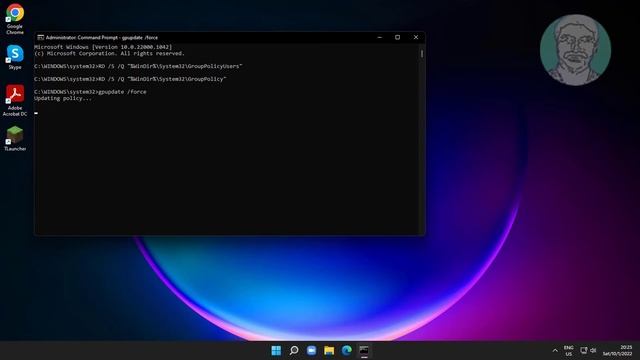Open volume tray icon
640x360 pixels.
pos(593,350)
